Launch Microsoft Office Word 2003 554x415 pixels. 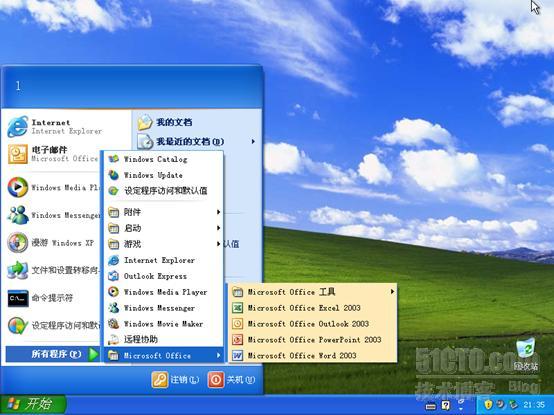(x=313, y=355)
